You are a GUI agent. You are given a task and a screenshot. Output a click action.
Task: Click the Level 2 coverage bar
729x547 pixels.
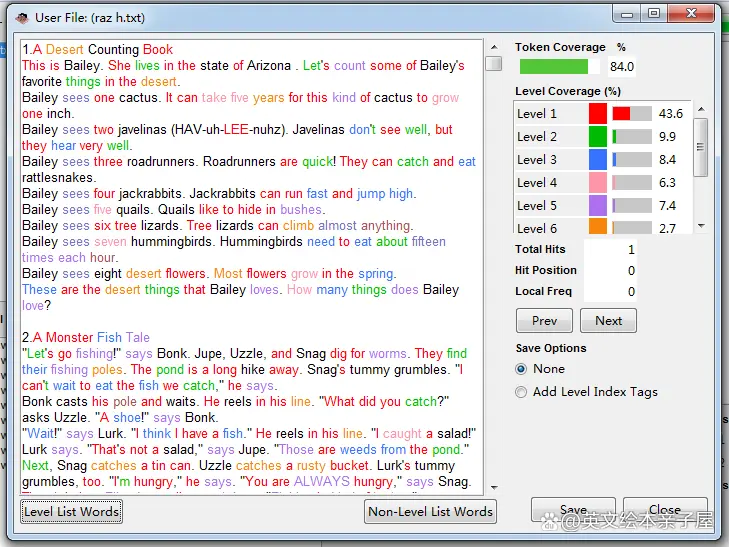coord(632,137)
